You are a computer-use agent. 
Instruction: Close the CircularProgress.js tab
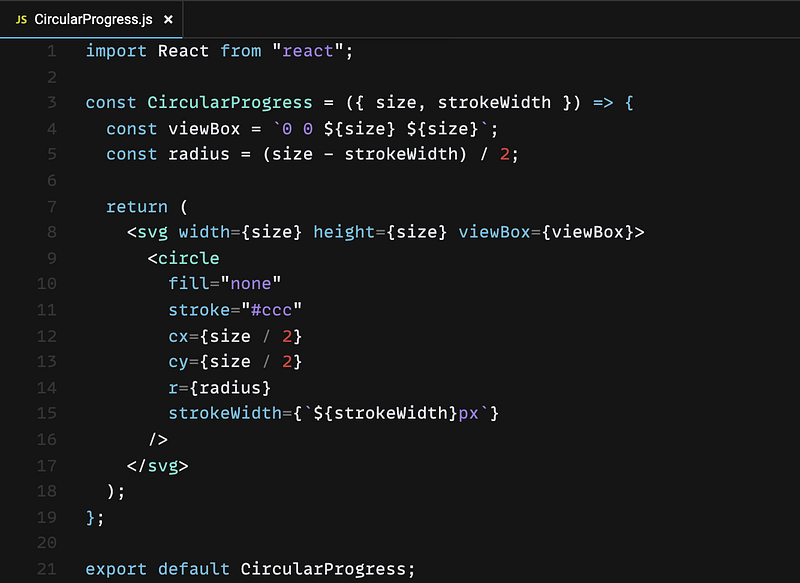(168, 19)
